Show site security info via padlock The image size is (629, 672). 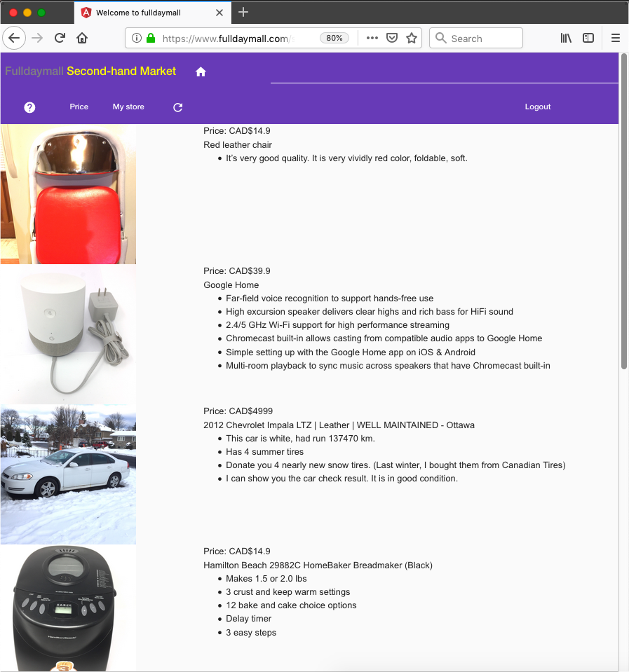coord(150,39)
